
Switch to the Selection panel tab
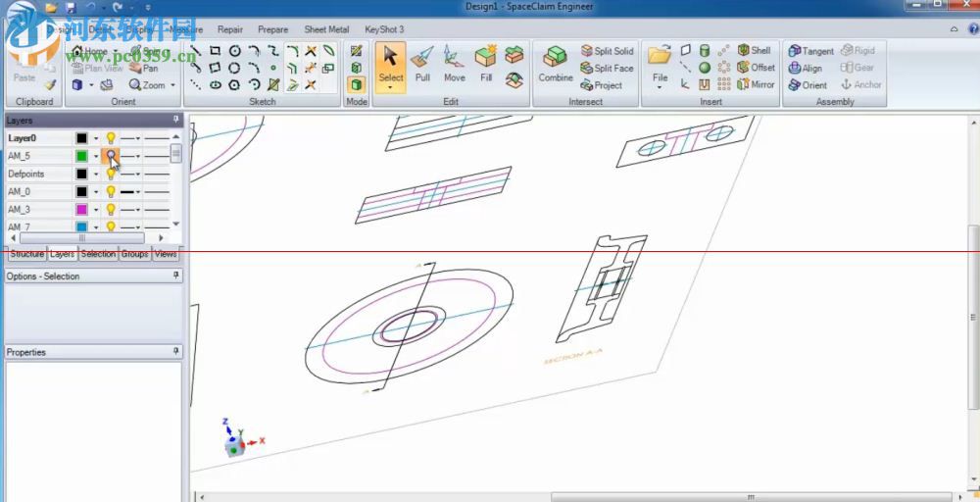point(98,254)
